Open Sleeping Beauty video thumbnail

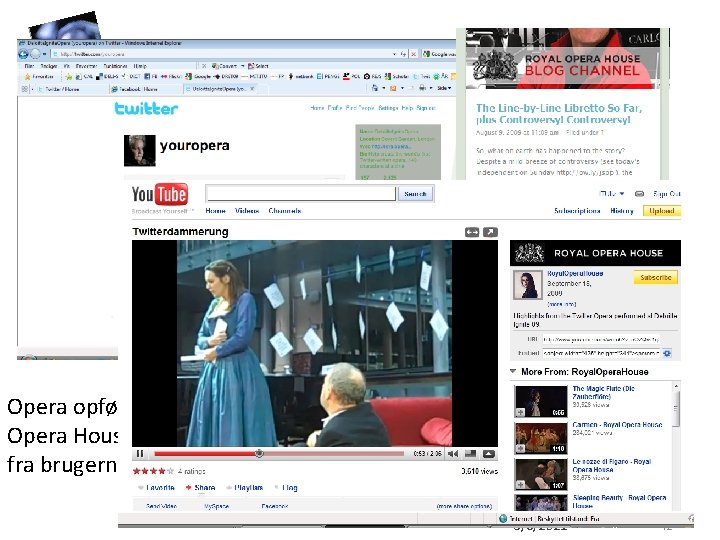pos(541,502)
